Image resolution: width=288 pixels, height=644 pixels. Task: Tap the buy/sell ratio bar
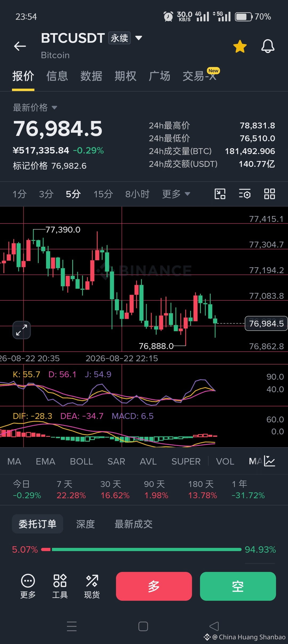coord(141,549)
